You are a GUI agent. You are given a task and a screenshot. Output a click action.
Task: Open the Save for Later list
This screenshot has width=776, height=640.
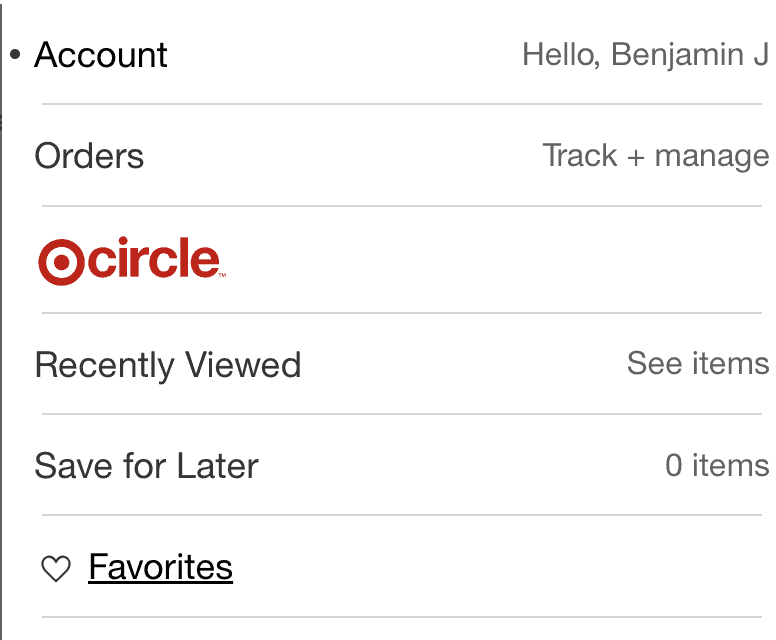(x=146, y=466)
